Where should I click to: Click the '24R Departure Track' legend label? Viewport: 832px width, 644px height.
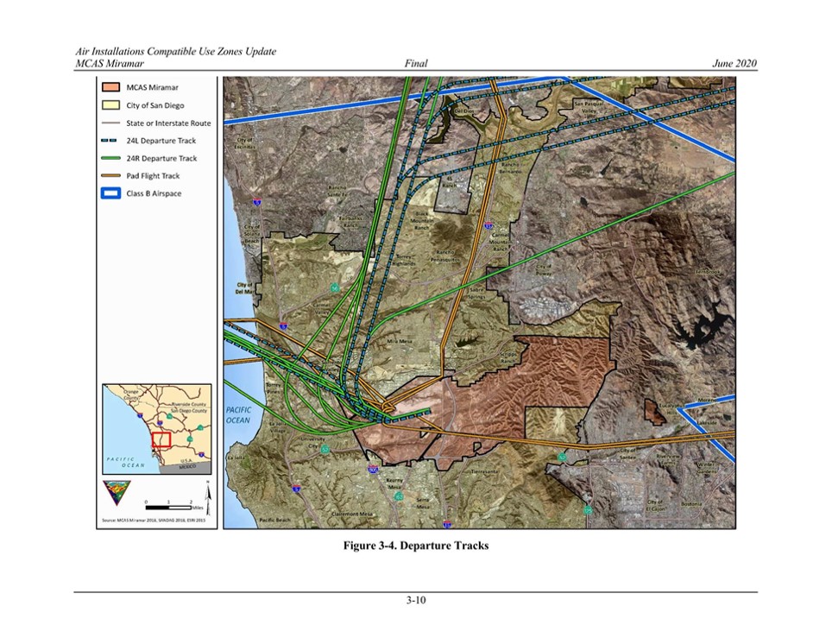coord(161,158)
